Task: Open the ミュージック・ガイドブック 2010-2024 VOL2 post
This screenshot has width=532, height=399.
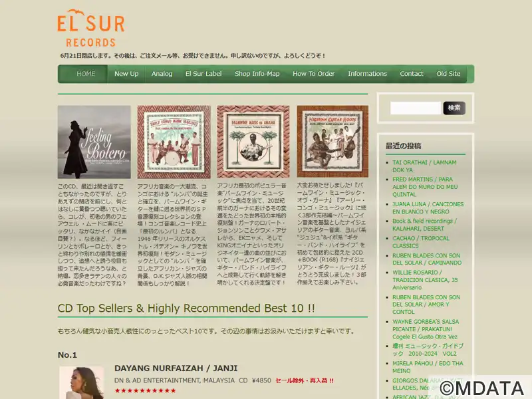Action: [x=428, y=350]
